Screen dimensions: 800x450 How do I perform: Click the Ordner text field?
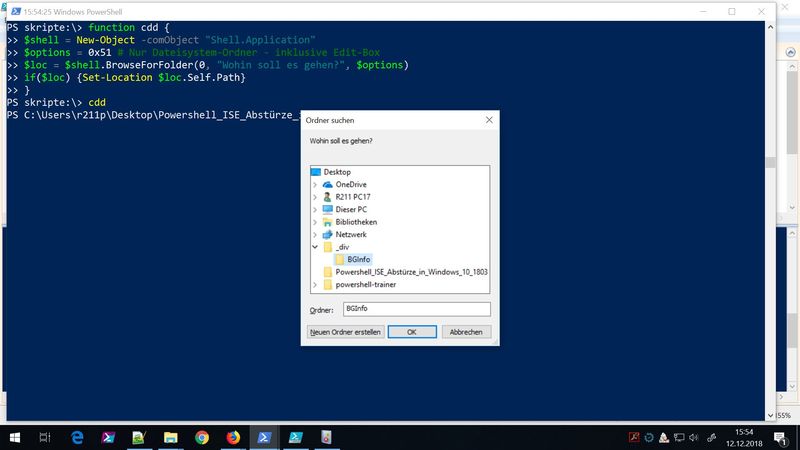pos(417,309)
